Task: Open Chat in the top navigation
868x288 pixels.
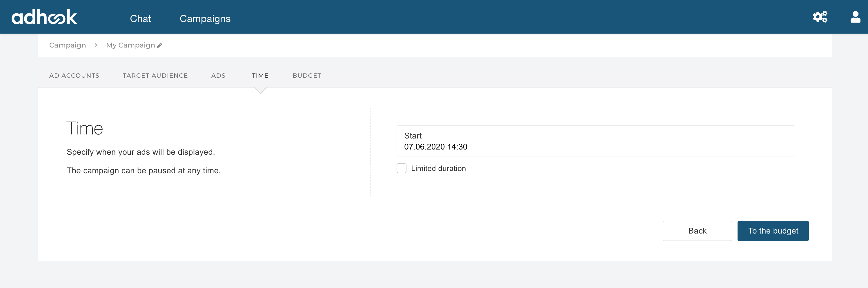Action: point(140,19)
